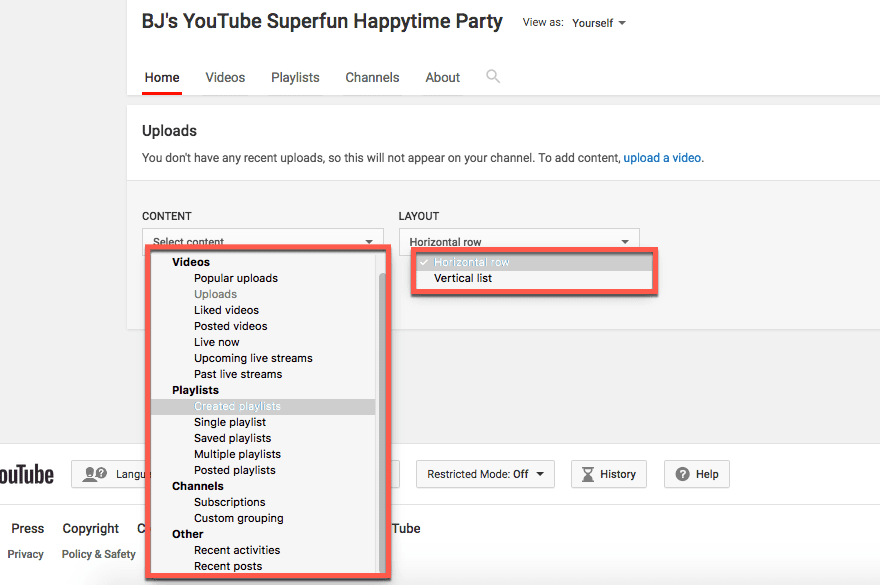Open the Policy & Safety footer link
Screen dimensions: 880x585
tap(98, 553)
